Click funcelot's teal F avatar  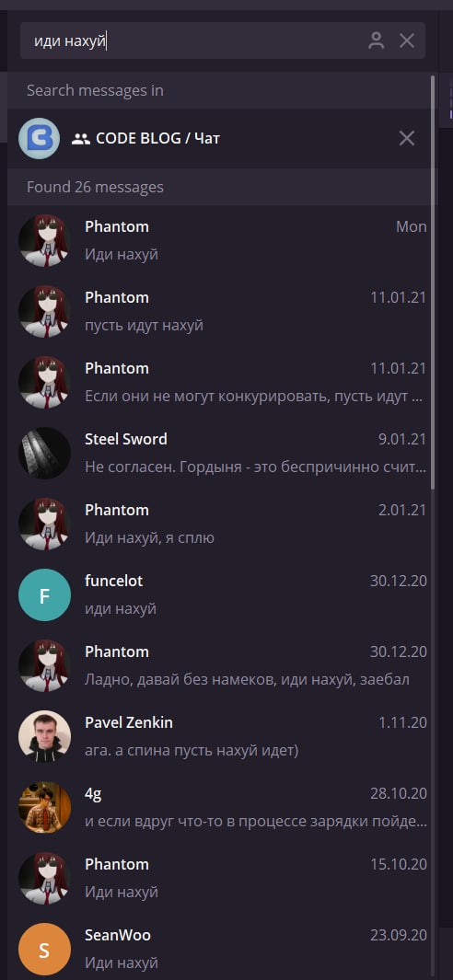[x=44, y=595]
